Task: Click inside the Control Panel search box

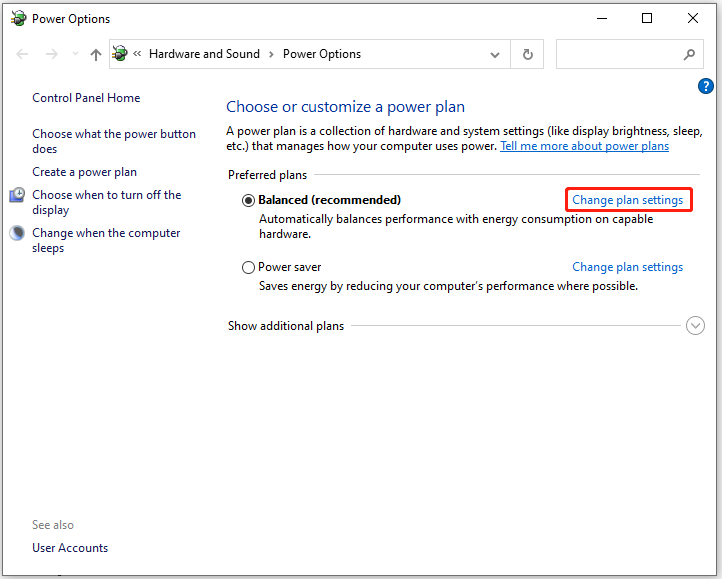Action: [629, 54]
